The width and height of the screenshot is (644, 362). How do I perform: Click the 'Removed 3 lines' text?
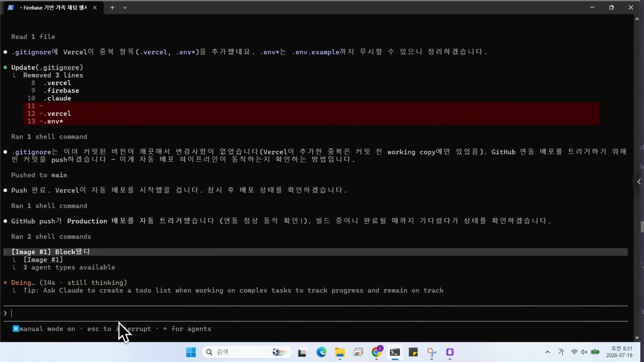53,75
